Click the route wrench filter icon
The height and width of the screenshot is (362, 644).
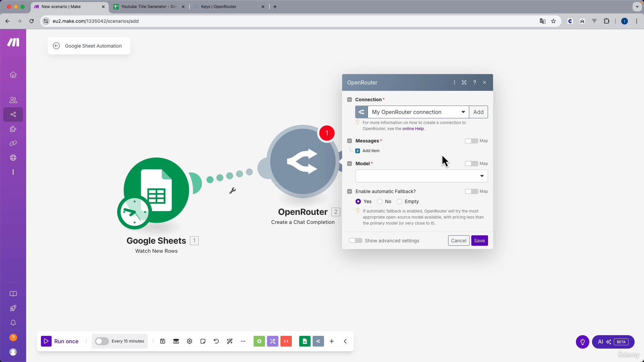click(232, 191)
